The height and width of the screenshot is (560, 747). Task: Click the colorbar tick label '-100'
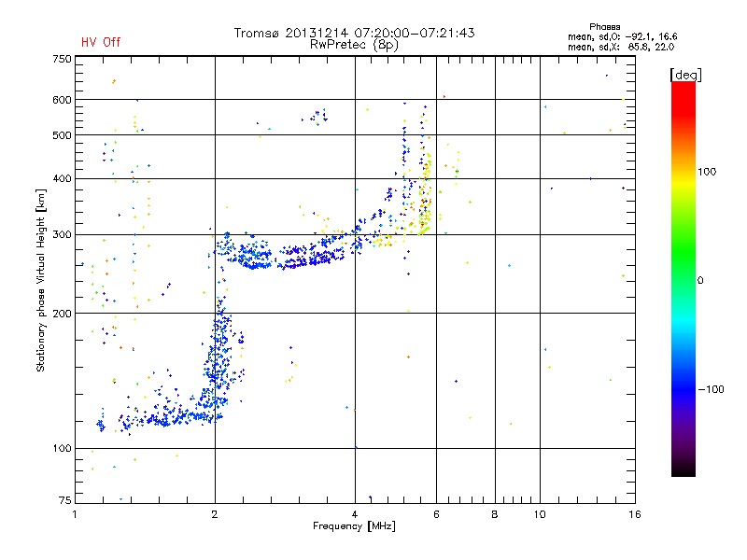[711, 389]
